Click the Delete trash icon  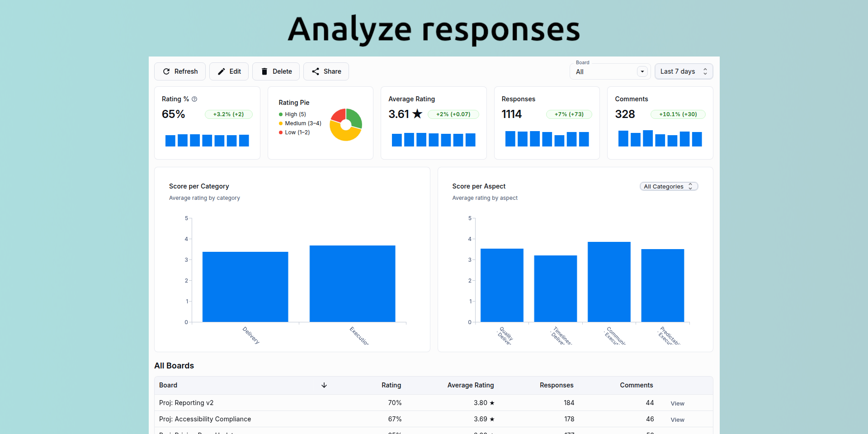tap(264, 71)
